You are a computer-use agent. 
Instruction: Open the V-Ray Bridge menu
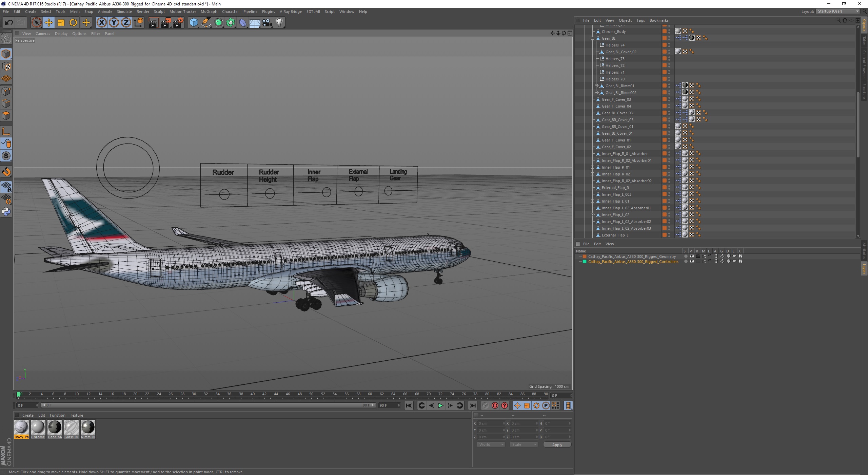291,12
